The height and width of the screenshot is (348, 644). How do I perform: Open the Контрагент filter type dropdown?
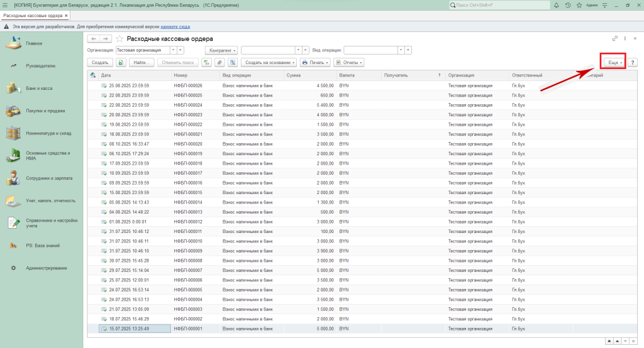click(221, 50)
